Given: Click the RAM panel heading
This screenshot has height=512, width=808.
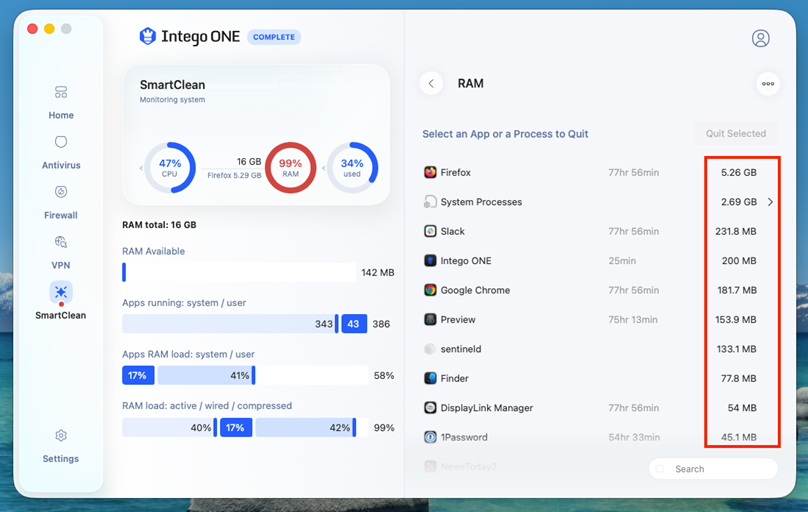Looking at the screenshot, I should point(470,83).
